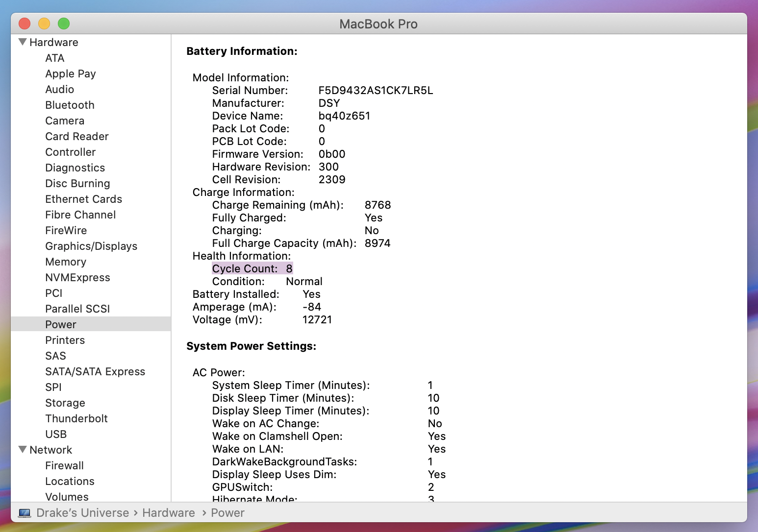This screenshot has width=758, height=532.
Task: Select USB in the sidebar
Action: (56, 434)
